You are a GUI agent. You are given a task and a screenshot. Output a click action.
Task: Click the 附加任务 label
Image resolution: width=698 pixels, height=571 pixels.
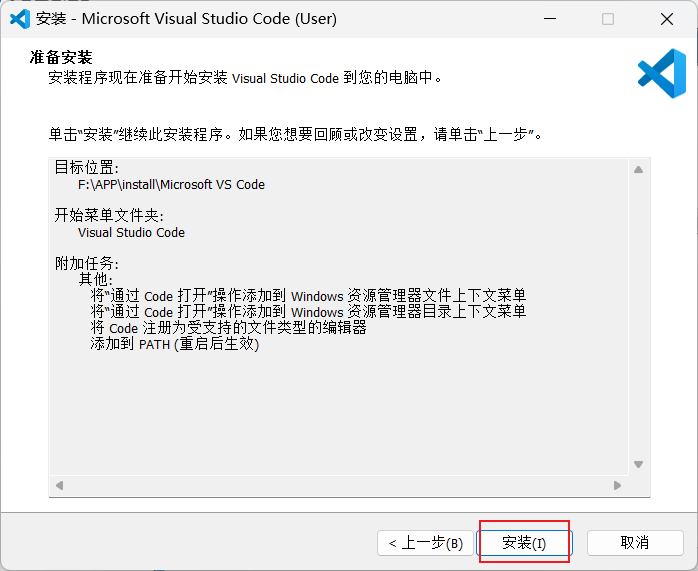87,264
